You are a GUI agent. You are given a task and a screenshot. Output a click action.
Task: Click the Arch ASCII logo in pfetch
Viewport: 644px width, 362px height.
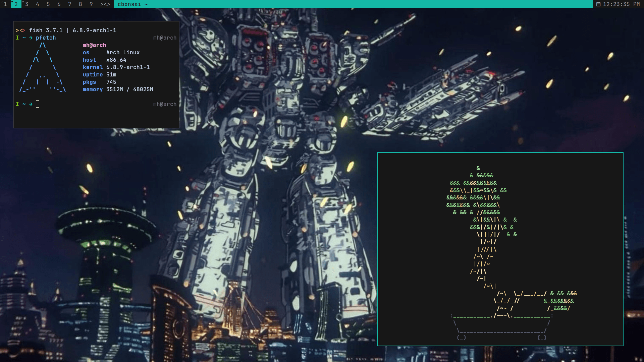tap(43, 67)
